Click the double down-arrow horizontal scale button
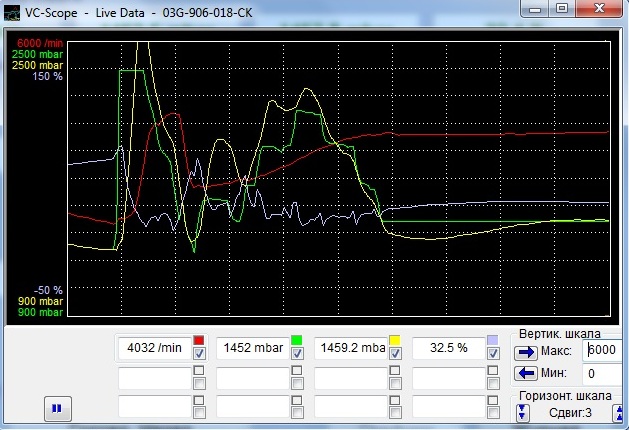This screenshot has width=629, height=430. click(522, 412)
